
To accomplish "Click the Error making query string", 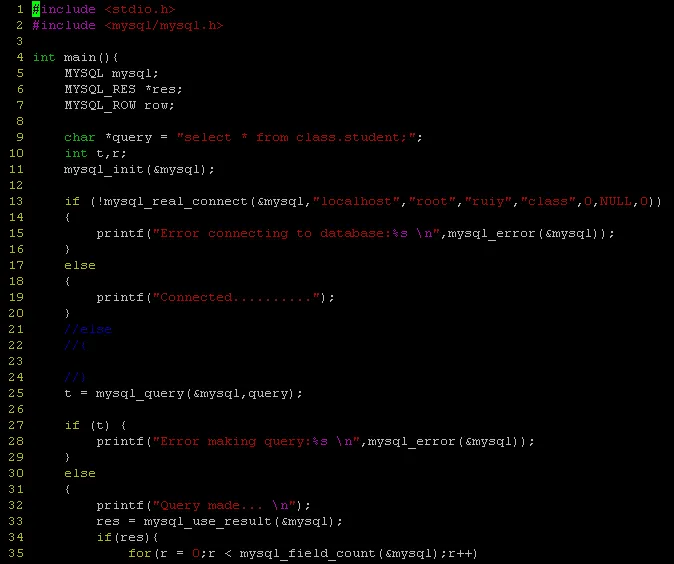I will [x=256, y=441].
